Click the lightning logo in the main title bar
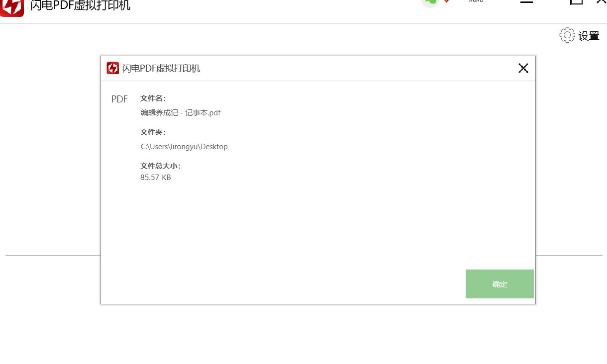The width and height of the screenshot is (607, 364). click(11, 7)
